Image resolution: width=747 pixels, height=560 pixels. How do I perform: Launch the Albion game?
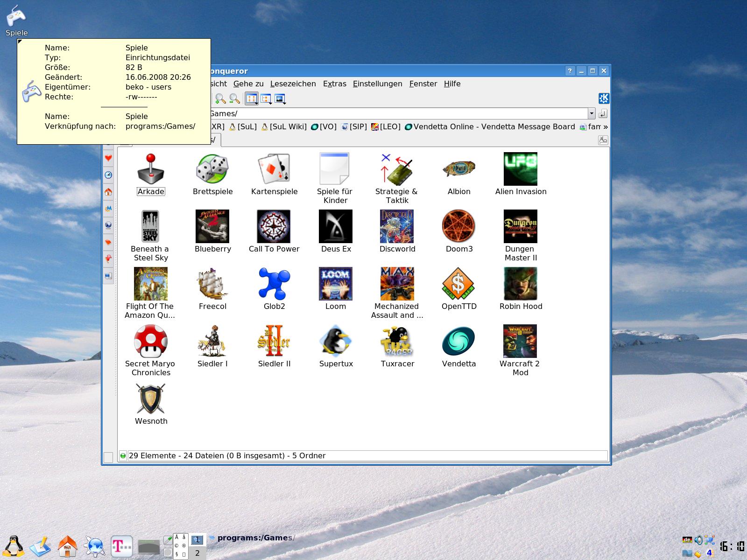(x=459, y=174)
